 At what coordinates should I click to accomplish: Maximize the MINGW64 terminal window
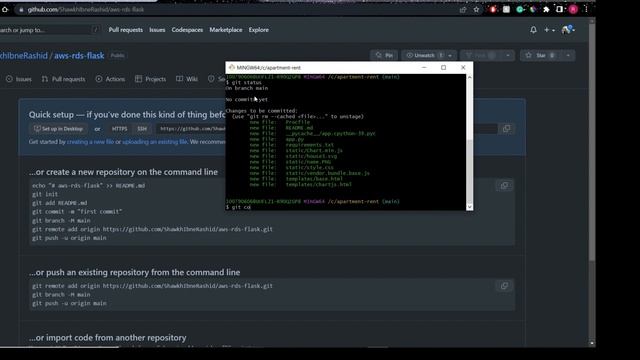click(444, 68)
